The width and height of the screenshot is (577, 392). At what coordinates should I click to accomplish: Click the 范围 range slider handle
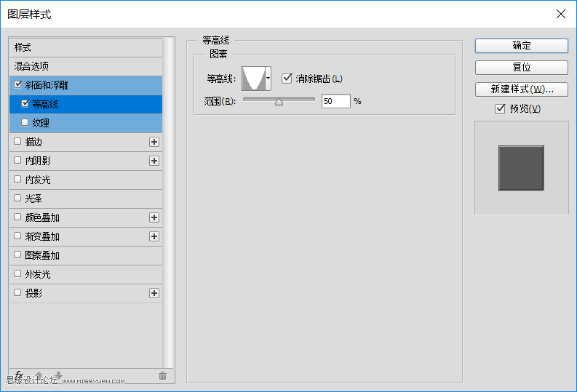coord(279,103)
